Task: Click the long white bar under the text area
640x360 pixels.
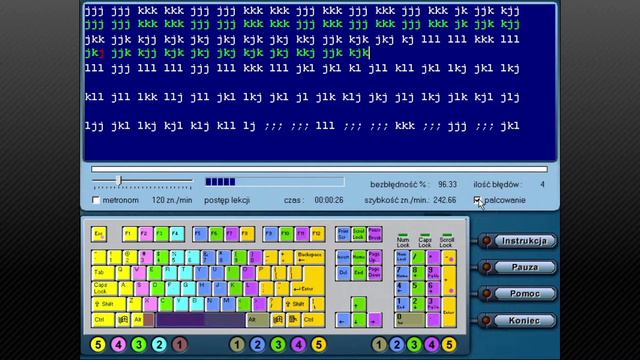Action: tap(319, 169)
